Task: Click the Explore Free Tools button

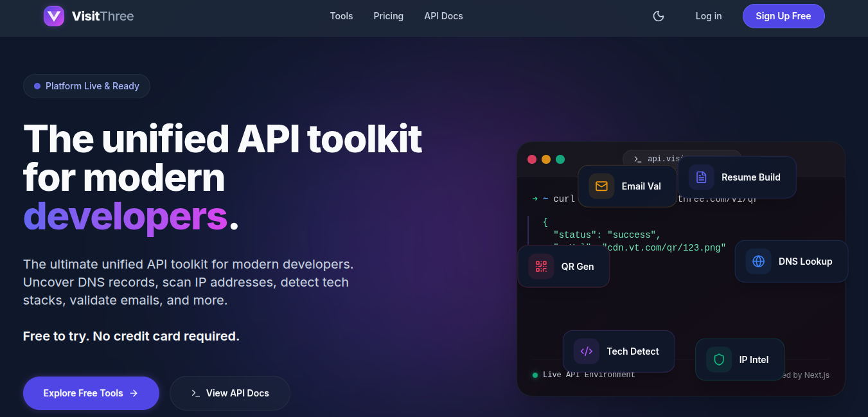Action: coord(91,393)
